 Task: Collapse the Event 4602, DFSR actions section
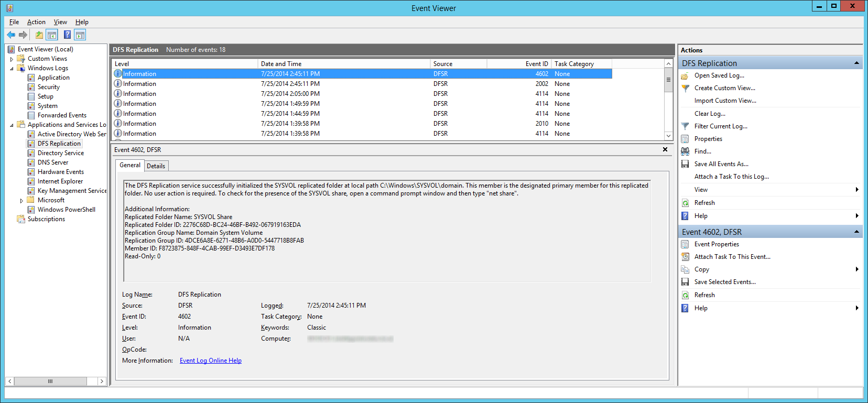coord(856,232)
